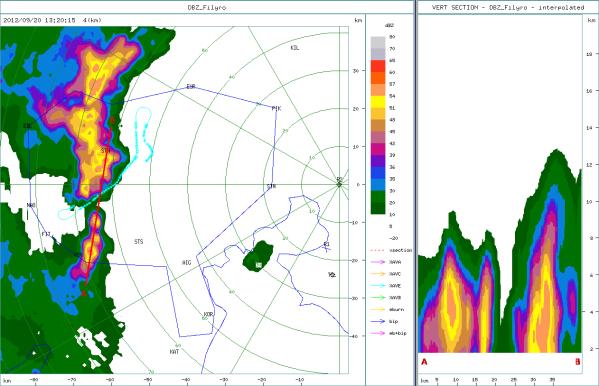The height and width of the screenshot is (386, 599).
Task: Pick the magenta 39 dBZ legend swatch
Action: pyautogui.click(x=378, y=149)
